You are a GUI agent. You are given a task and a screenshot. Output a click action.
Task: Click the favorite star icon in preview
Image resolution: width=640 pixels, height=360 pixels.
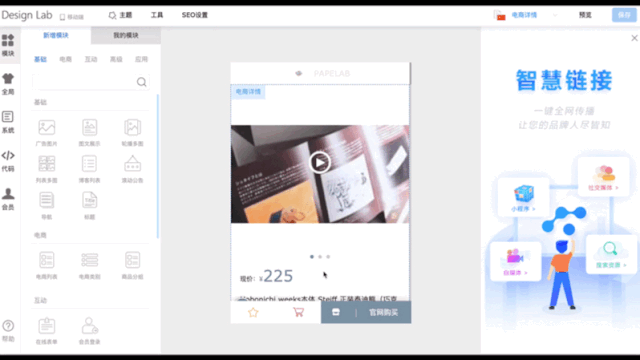(253, 312)
